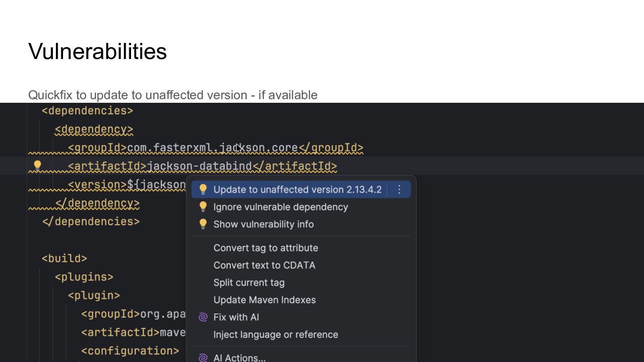Select Convert text to CDATA
The width and height of the screenshot is (644, 362).
264,265
